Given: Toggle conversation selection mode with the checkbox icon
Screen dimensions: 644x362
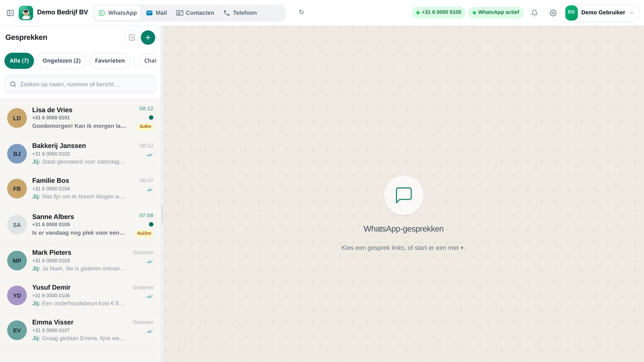Looking at the screenshot, I should (132, 38).
